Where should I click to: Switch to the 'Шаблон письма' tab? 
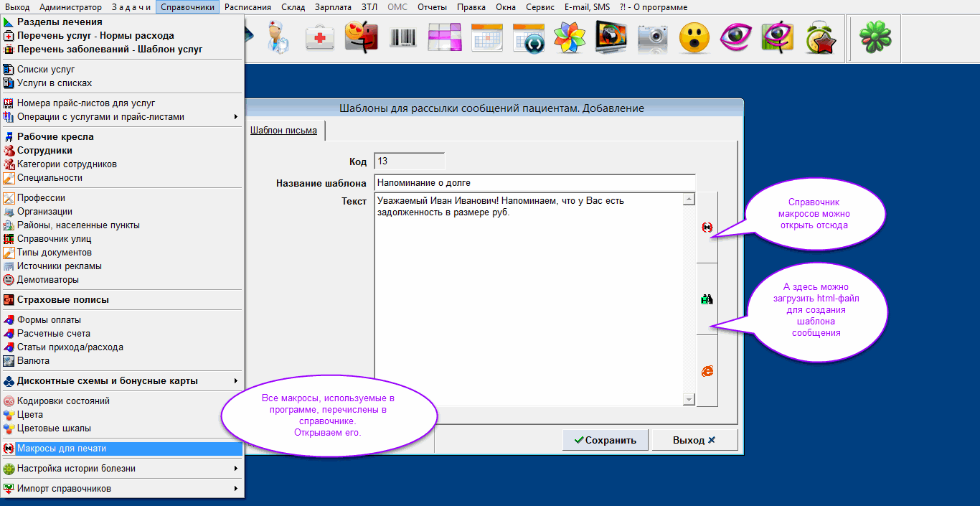283,131
